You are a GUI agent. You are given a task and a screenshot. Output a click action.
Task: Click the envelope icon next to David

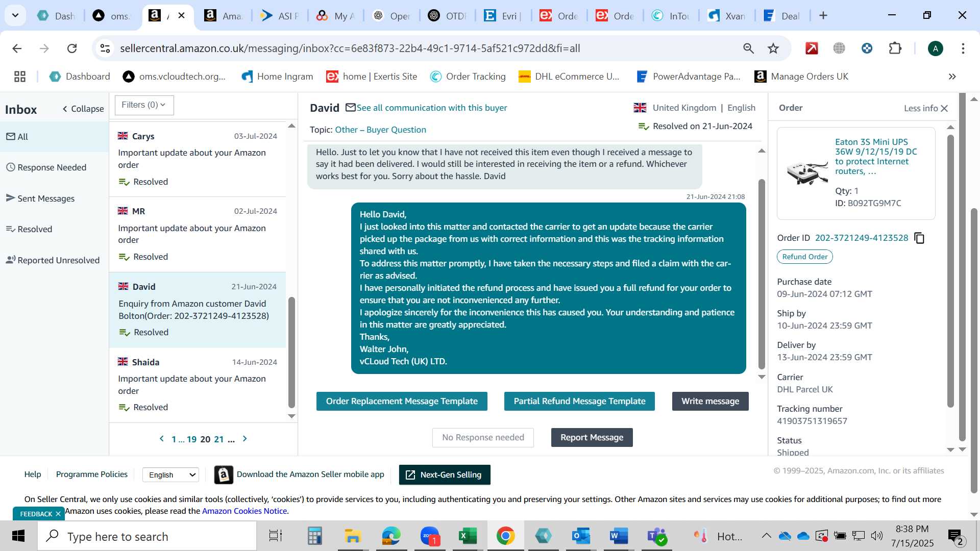click(x=351, y=108)
